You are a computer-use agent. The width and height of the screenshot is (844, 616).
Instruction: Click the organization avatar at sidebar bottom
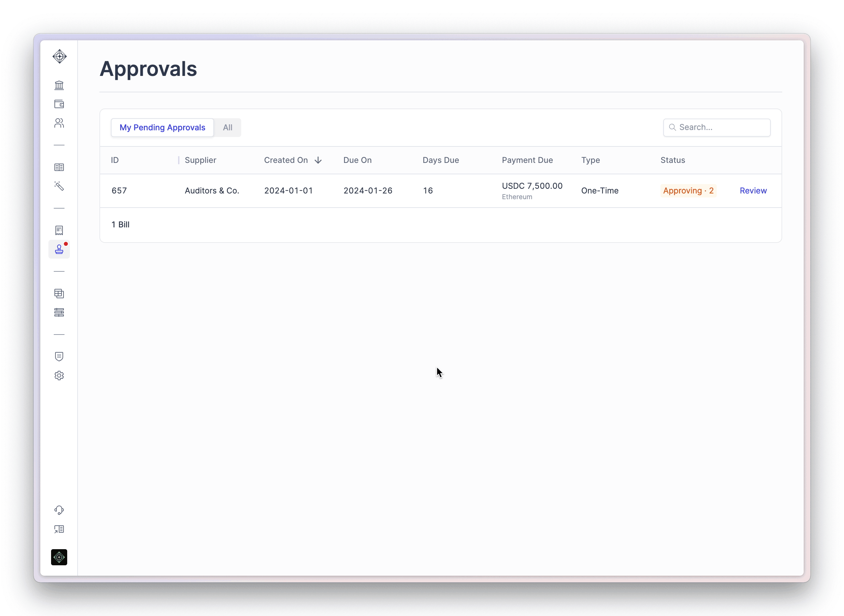59,557
